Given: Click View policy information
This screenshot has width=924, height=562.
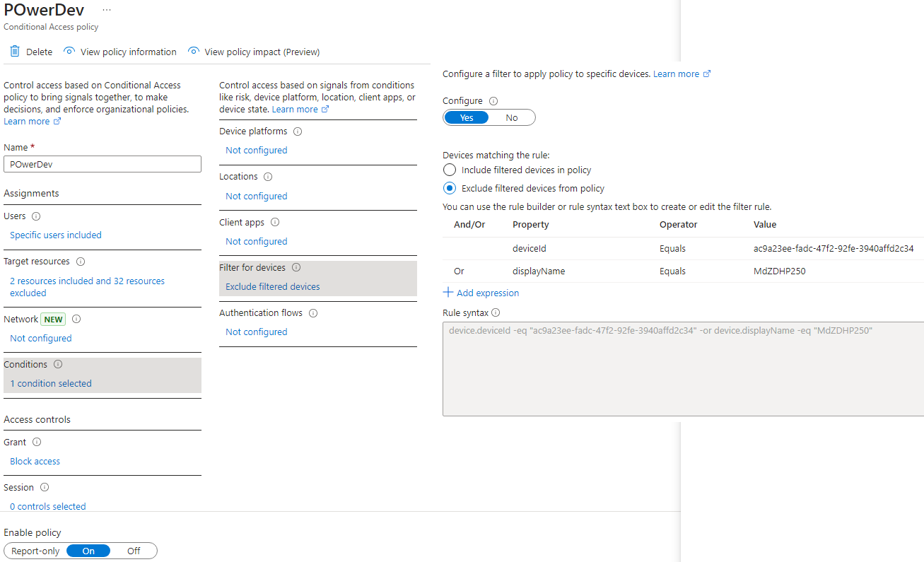Looking at the screenshot, I should click(x=120, y=52).
